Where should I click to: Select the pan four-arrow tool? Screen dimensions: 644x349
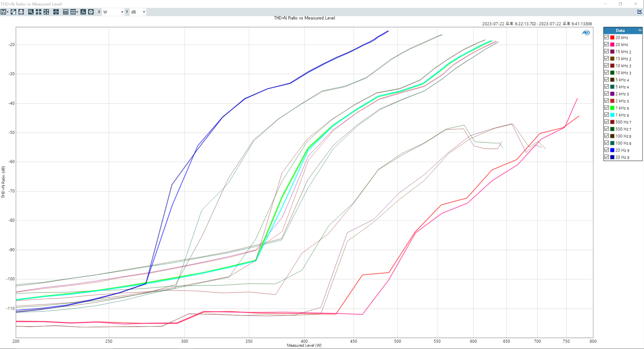(x=38, y=12)
